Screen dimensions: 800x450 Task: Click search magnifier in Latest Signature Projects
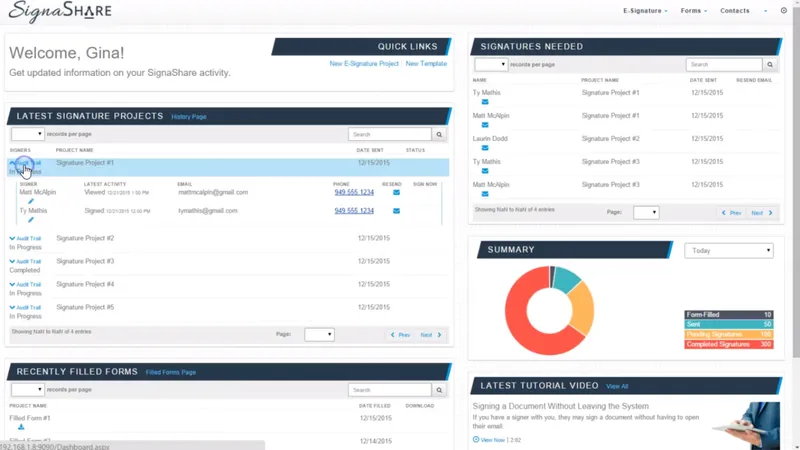(x=439, y=134)
